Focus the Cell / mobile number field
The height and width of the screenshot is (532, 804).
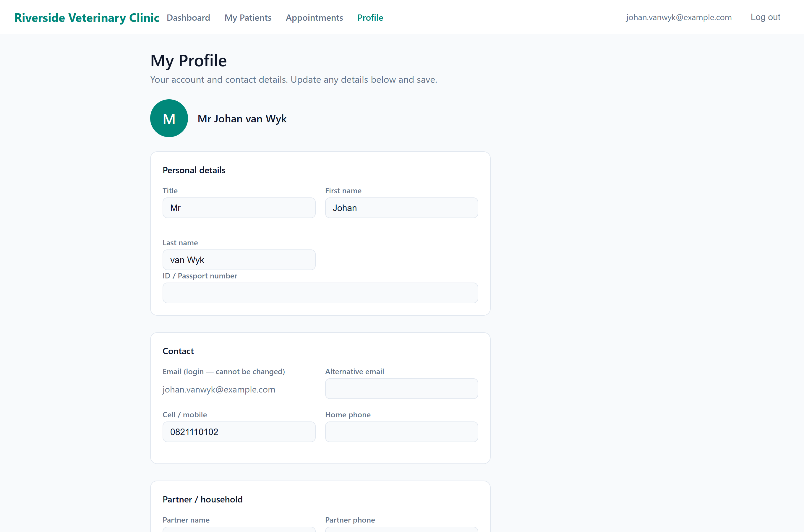click(239, 432)
